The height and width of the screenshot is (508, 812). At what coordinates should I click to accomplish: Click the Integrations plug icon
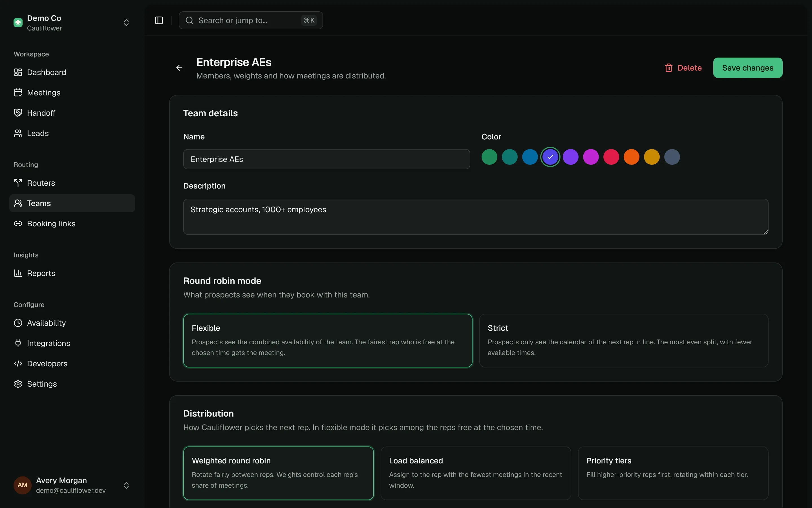click(x=18, y=343)
